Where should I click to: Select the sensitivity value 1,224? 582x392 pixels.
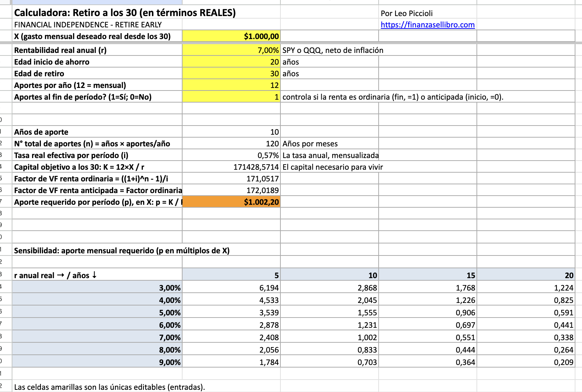[x=526, y=287]
